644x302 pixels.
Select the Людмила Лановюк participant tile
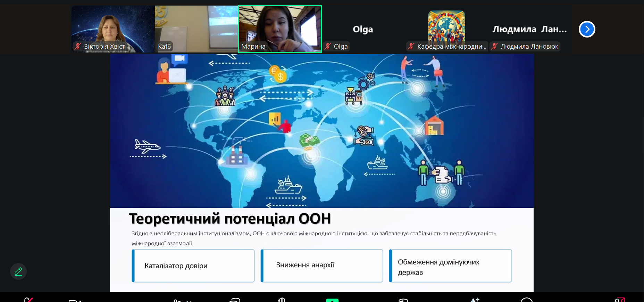[x=530, y=29]
